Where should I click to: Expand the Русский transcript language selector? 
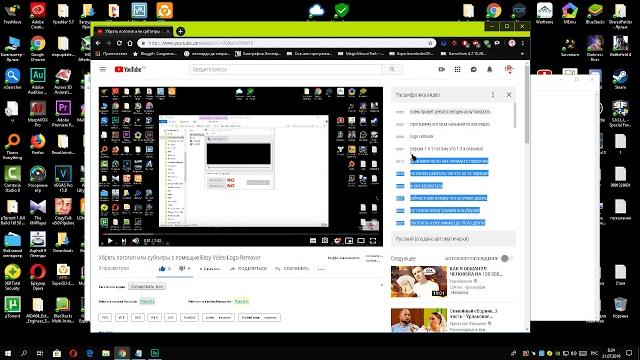click(453, 239)
